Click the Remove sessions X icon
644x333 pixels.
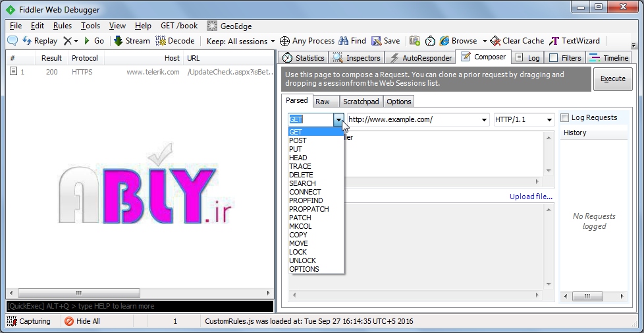pyautogui.click(x=68, y=41)
